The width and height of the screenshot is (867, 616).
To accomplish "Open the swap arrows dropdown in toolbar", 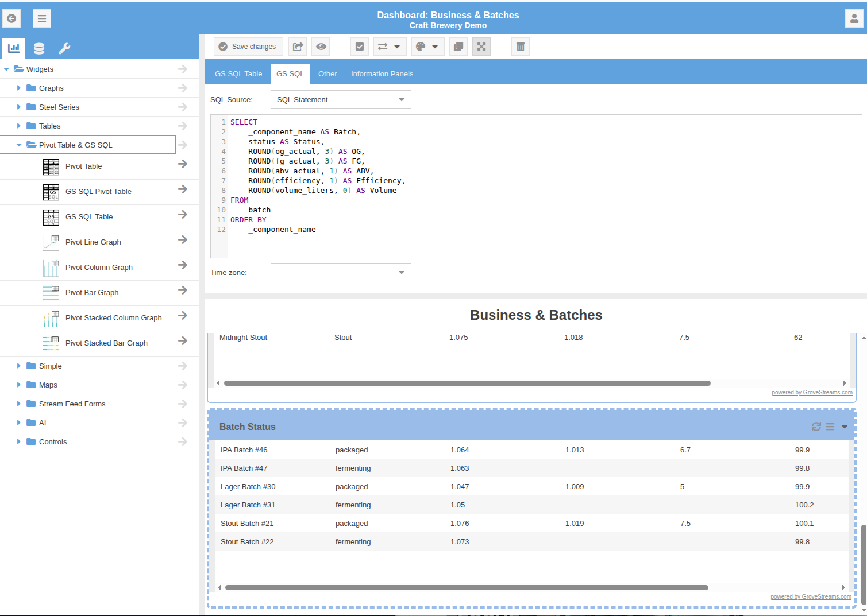I will pos(390,47).
